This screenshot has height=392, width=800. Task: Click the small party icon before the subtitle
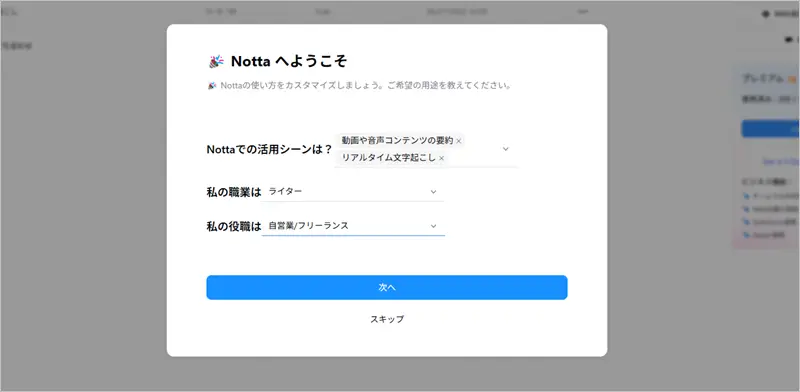(212, 85)
